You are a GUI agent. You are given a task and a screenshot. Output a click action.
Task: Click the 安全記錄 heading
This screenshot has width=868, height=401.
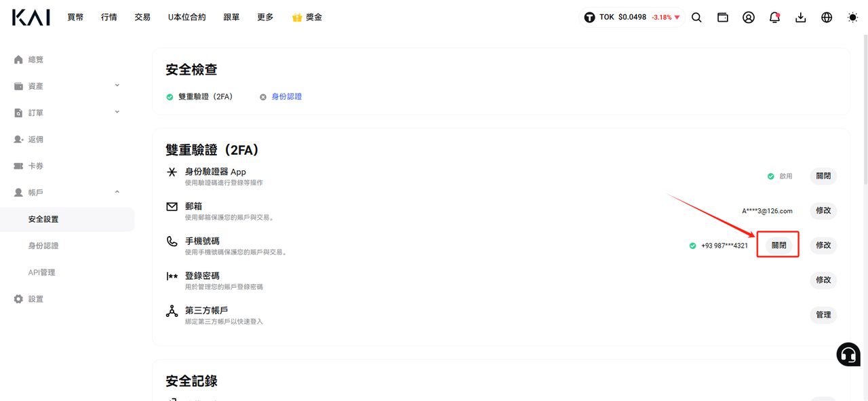pos(192,381)
